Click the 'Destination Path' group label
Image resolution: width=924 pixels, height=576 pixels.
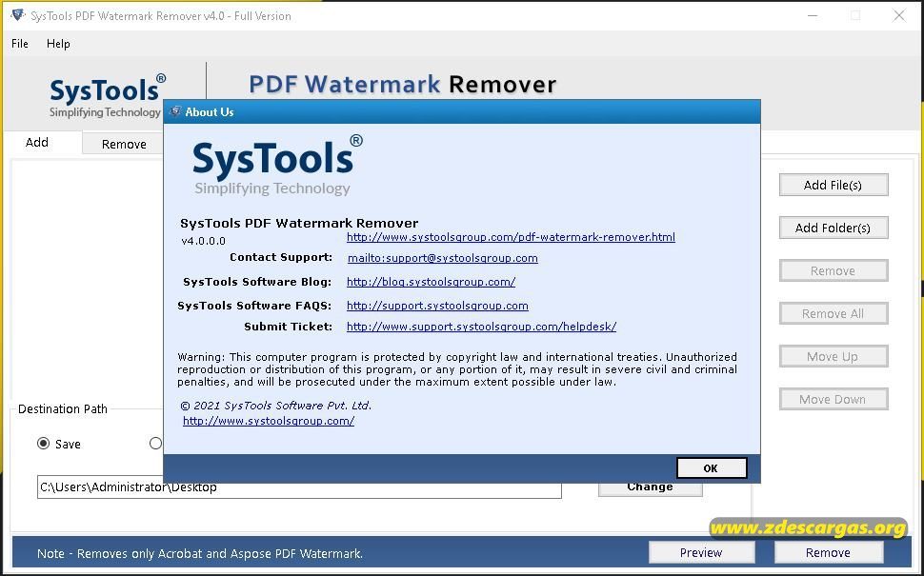tap(63, 408)
